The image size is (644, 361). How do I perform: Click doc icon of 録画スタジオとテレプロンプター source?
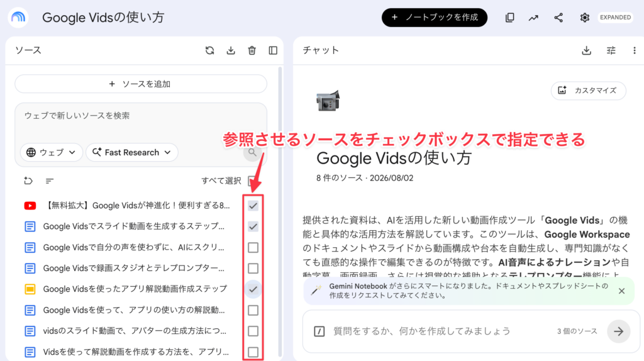tap(30, 269)
